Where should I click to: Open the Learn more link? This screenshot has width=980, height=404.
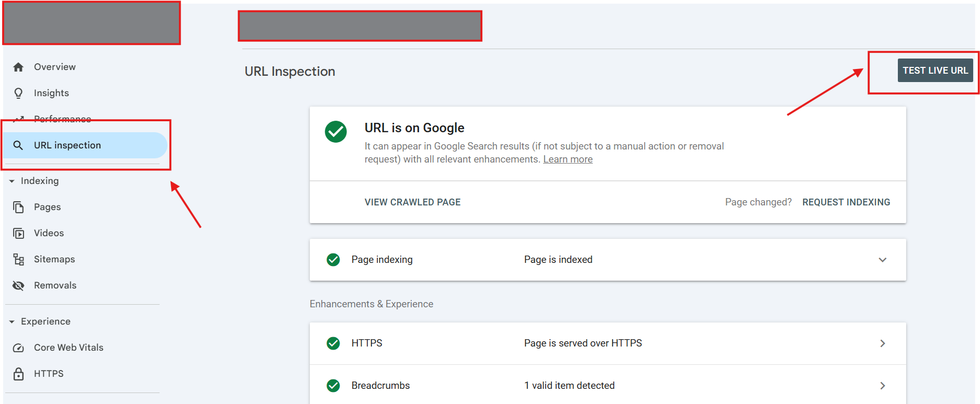[x=568, y=159]
